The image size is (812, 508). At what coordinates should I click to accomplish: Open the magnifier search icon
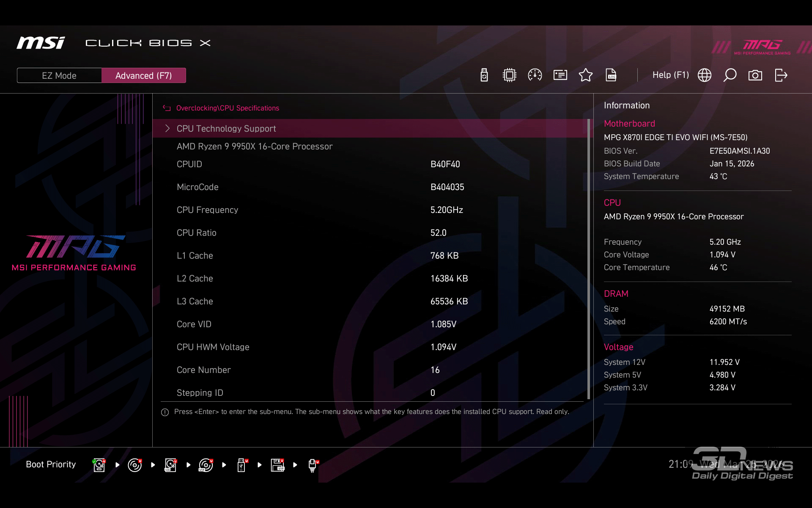coord(730,75)
